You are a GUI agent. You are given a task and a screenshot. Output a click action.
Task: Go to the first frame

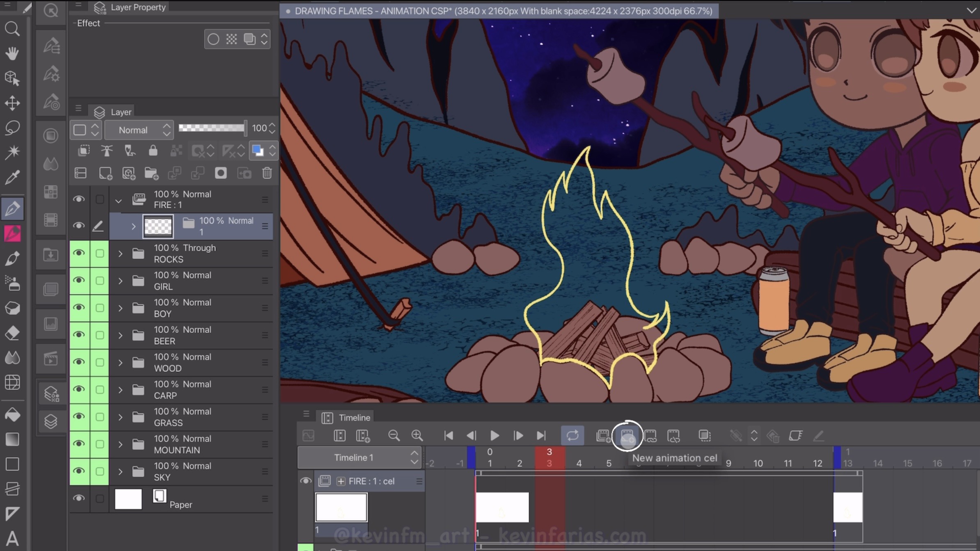pos(448,436)
